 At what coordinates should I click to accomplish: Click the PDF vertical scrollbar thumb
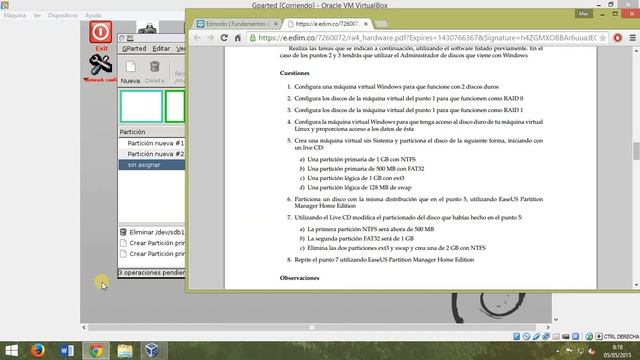636,151
